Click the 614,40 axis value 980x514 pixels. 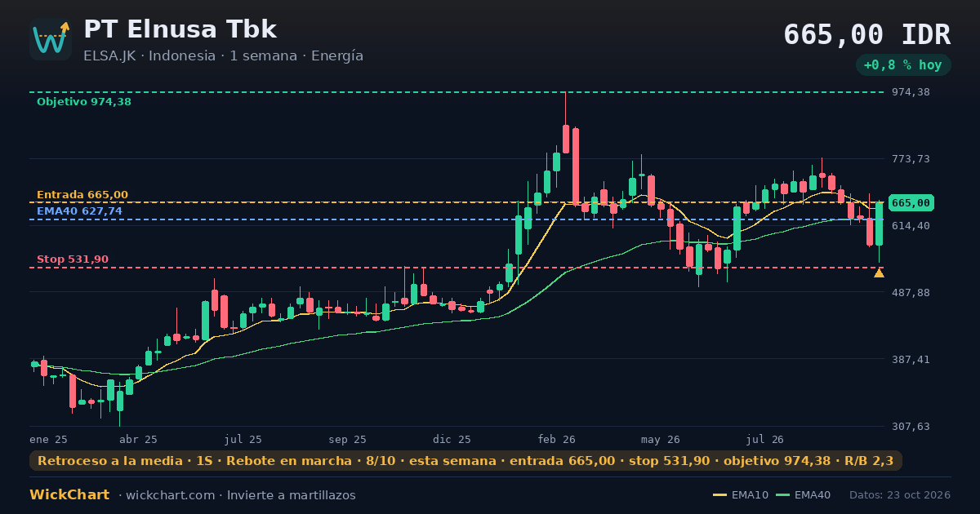[x=910, y=225]
